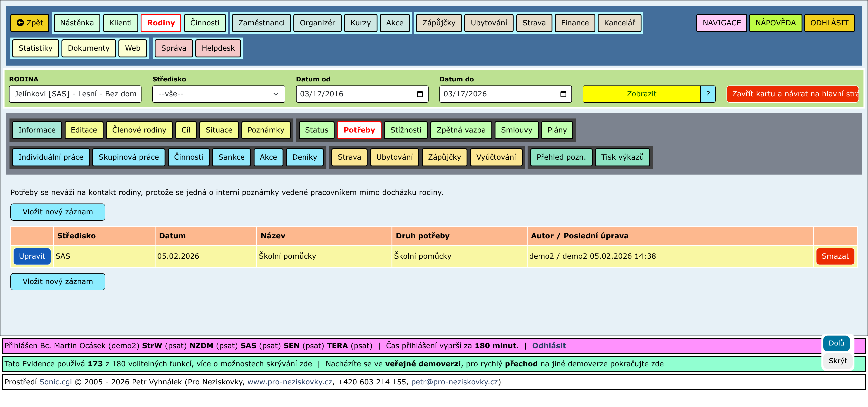The height and width of the screenshot is (407, 868).
Task: Click the Zpět back arrow button
Action: (30, 23)
